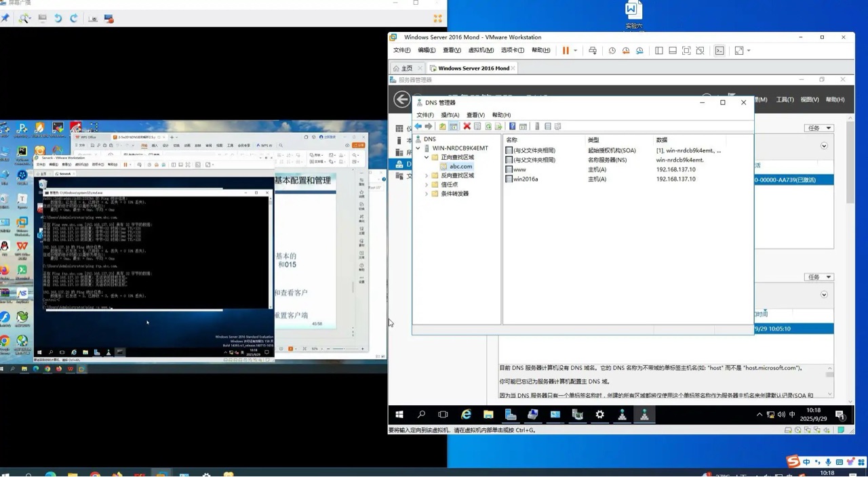868x477 pixels.
Task: Click VMware full screen icon
Action: pos(686,51)
